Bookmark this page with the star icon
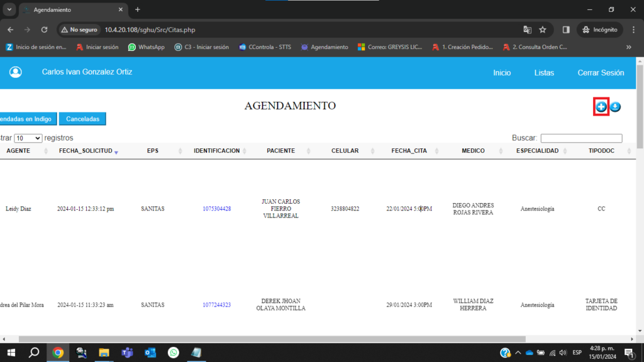 [543, 30]
